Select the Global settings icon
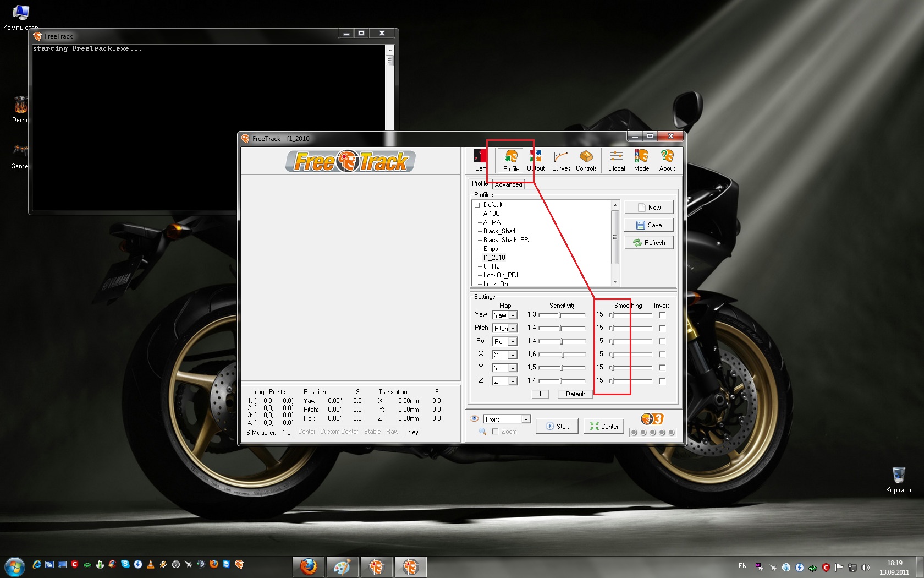The height and width of the screenshot is (578, 924). tap(617, 161)
